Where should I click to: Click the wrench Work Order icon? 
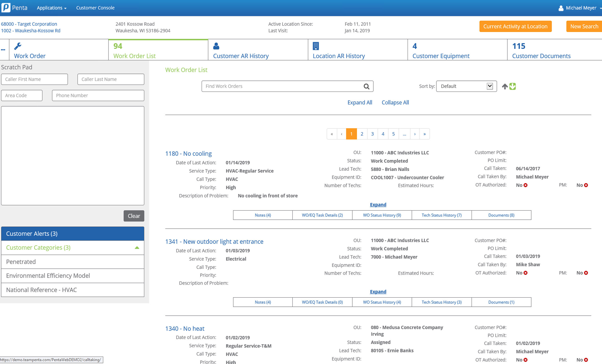click(x=18, y=46)
